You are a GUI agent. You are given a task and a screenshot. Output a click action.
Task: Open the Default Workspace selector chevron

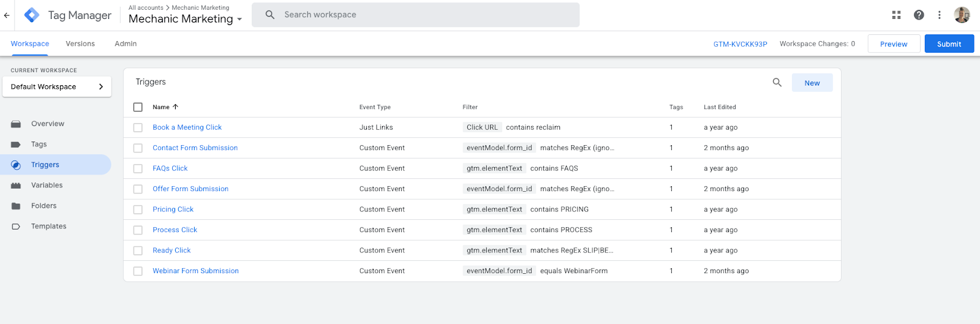coord(101,87)
